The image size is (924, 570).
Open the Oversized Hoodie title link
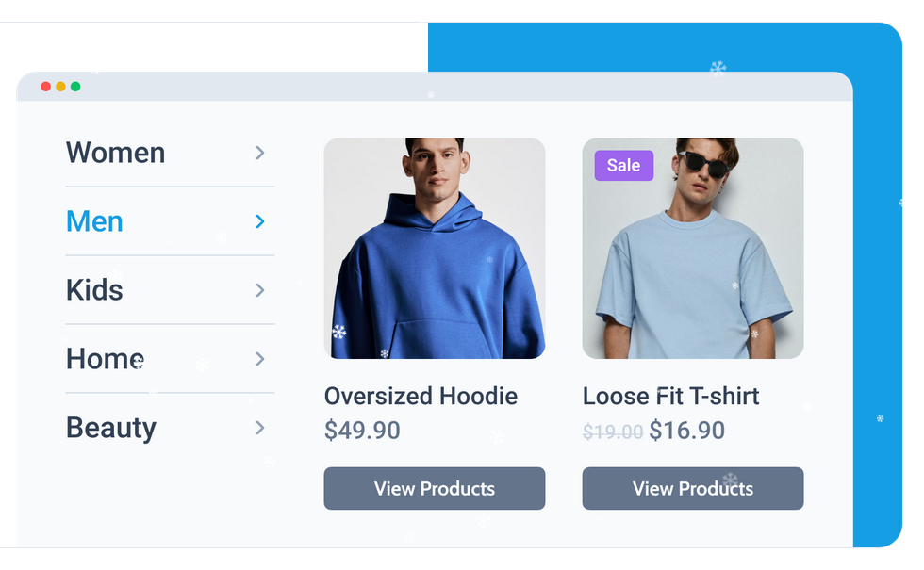pyautogui.click(x=421, y=396)
